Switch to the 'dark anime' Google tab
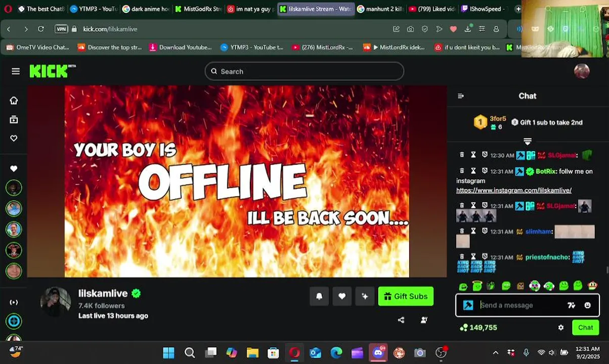 [146, 9]
